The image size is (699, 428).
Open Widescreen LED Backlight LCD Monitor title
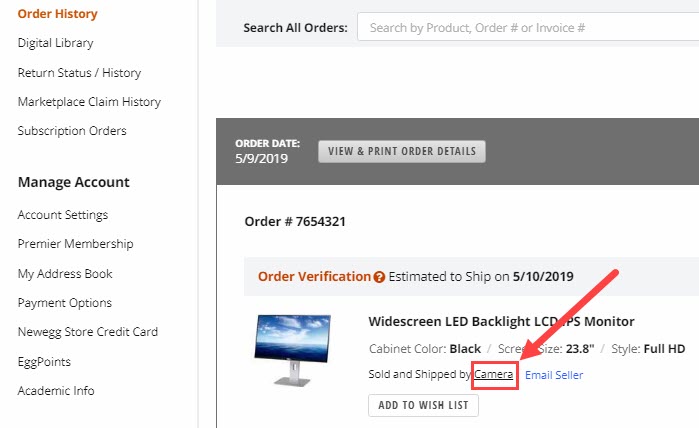pos(501,321)
